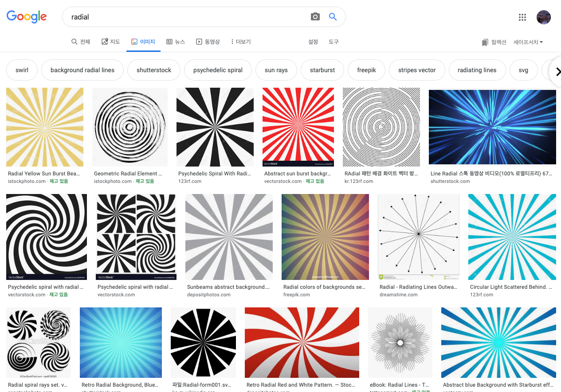Viewport: 561px width, 392px height.
Task: Click the camera search-by-image icon
Action: (x=315, y=17)
